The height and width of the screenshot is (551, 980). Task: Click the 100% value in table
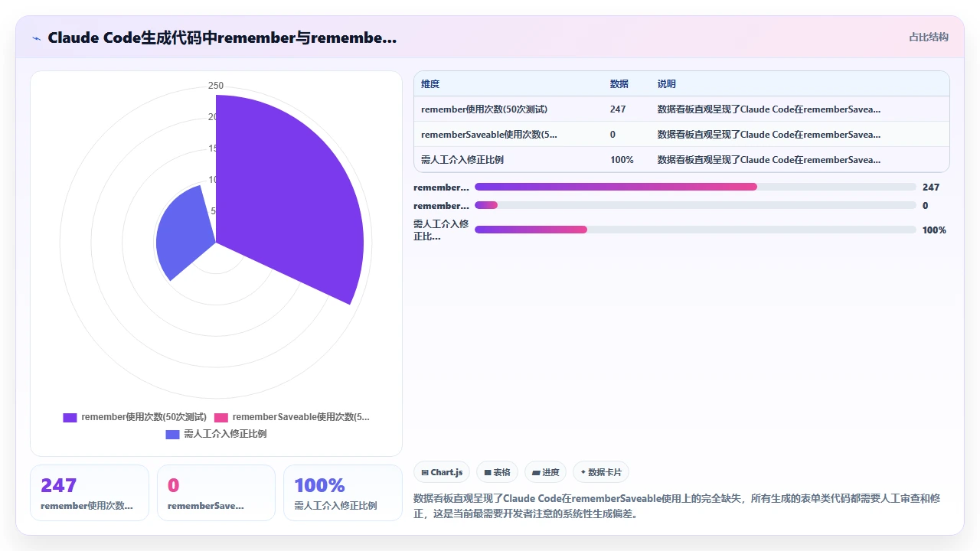tap(622, 160)
